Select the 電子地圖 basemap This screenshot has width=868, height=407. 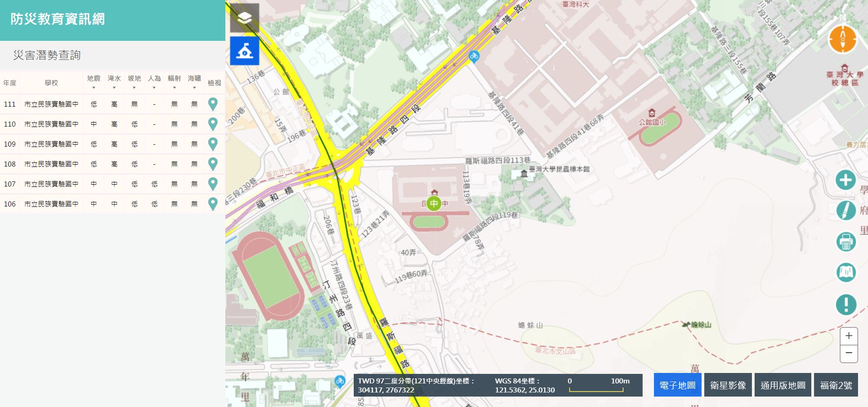678,385
